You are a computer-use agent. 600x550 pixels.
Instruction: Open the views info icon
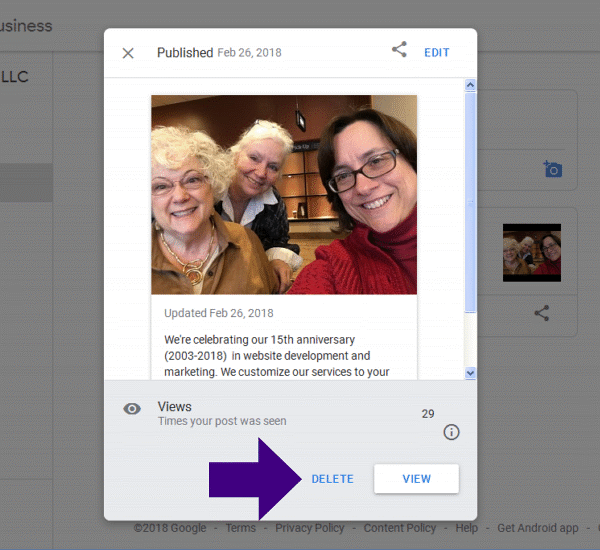451,433
